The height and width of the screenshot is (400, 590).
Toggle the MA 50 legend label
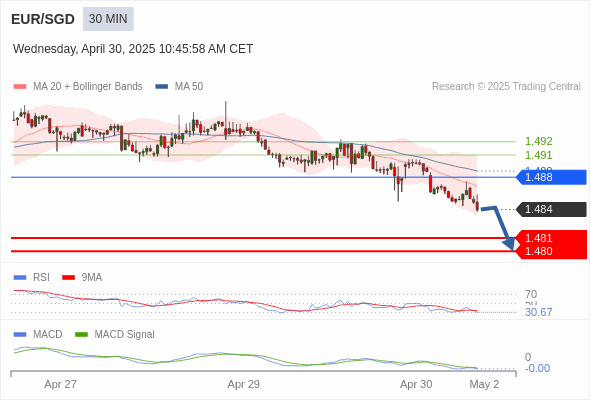click(189, 87)
